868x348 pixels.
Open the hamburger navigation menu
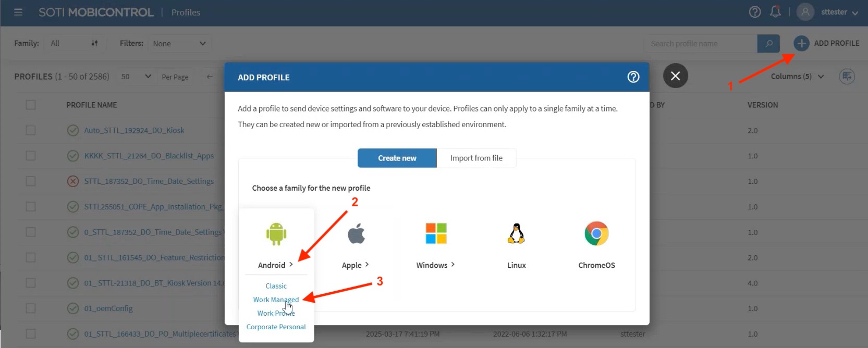click(x=18, y=12)
